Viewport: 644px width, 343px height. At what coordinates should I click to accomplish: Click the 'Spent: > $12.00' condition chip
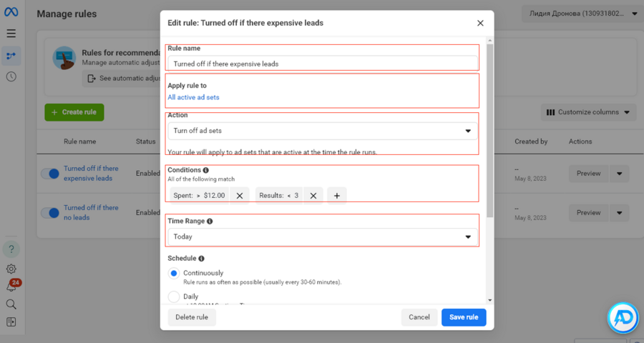pyautogui.click(x=200, y=196)
